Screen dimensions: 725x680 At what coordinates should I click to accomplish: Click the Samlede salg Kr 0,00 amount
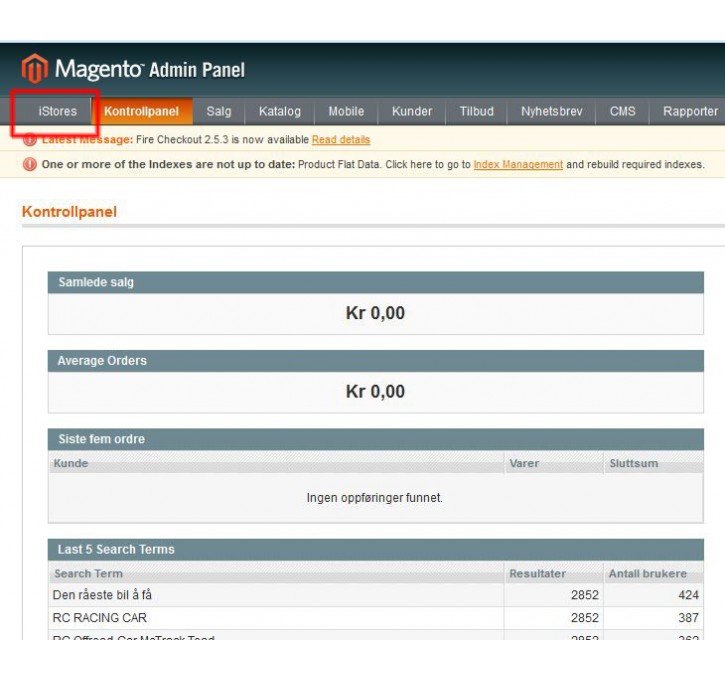pyautogui.click(x=375, y=313)
